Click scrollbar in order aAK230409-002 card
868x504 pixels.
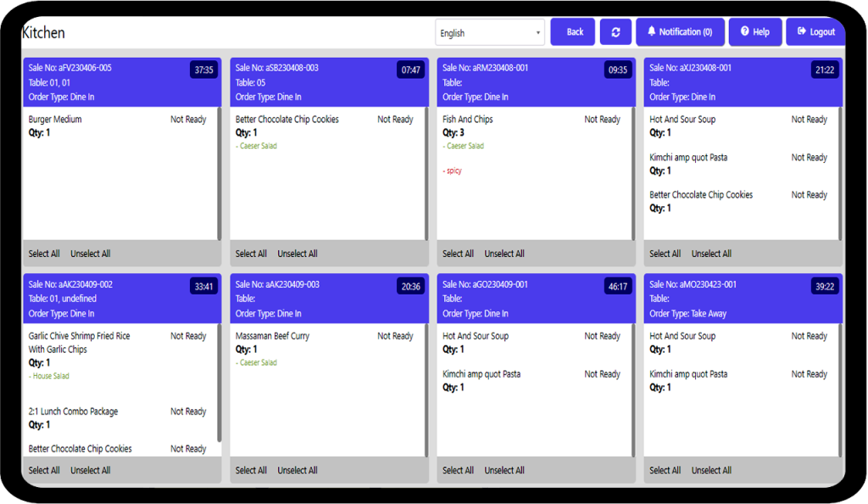point(220,382)
